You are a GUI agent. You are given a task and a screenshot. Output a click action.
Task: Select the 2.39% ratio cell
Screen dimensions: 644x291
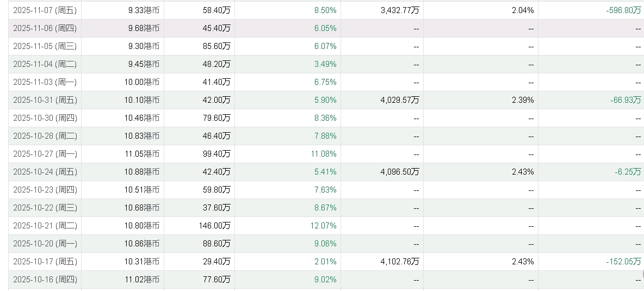[523, 100]
